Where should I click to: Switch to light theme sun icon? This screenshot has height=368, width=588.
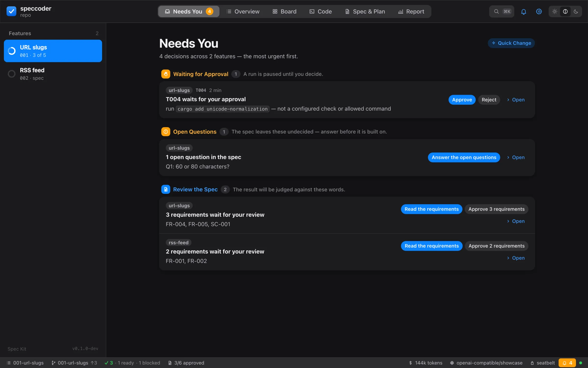point(555,12)
